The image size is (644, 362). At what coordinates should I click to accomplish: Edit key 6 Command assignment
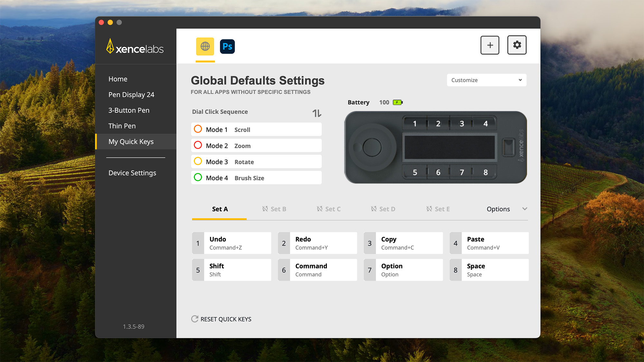pyautogui.click(x=317, y=270)
